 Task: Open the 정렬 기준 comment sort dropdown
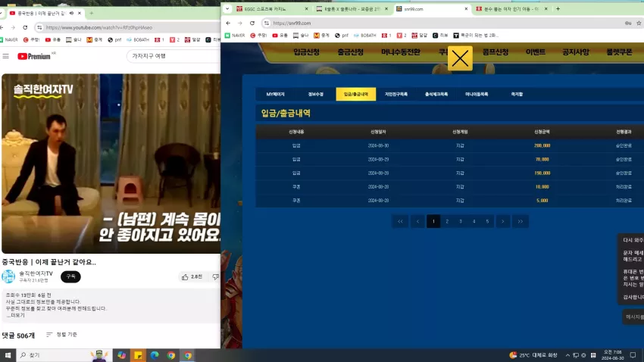pos(61,335)
